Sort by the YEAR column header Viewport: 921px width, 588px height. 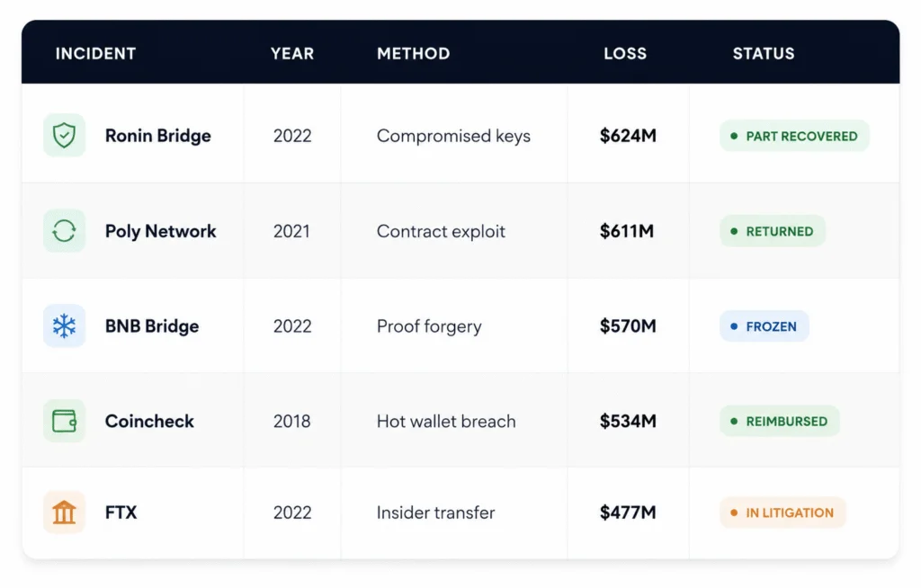point(292,53)
